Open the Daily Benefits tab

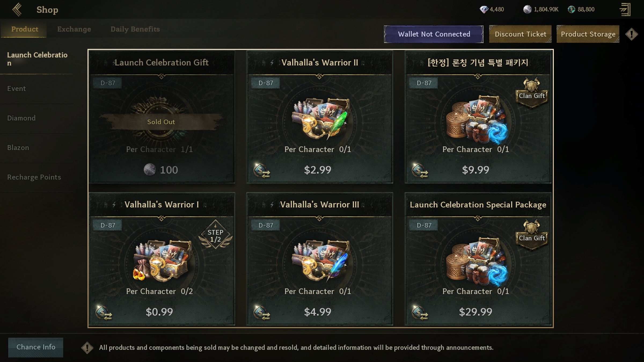(x=135, y=29)
